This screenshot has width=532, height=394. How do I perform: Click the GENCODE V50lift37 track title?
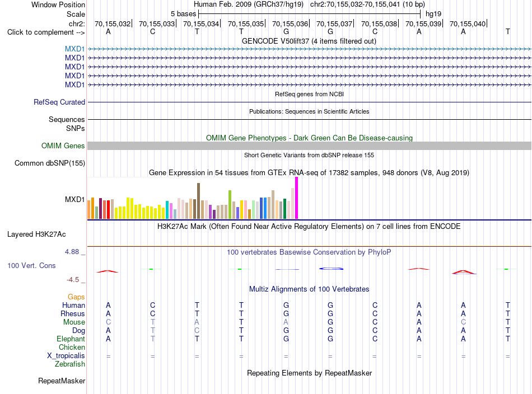coord(309,41)
